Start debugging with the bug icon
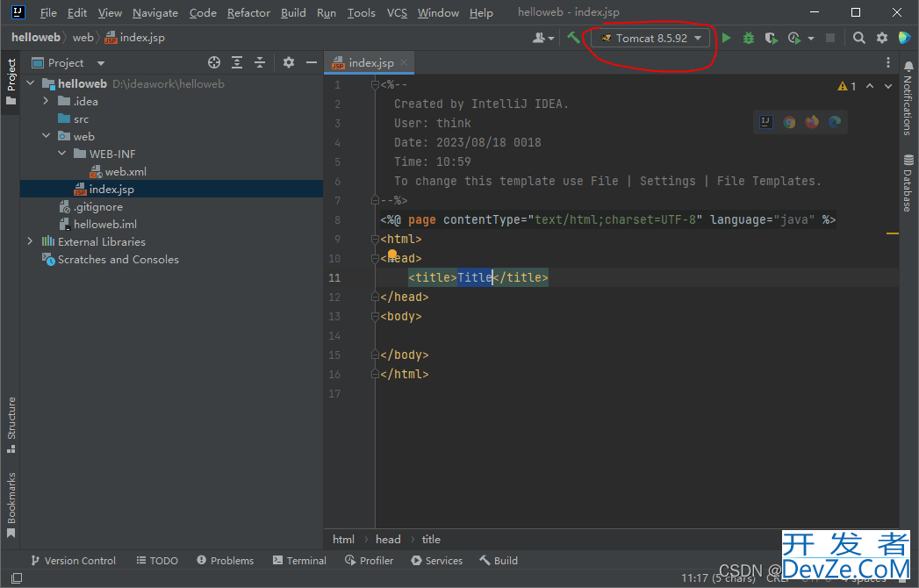This screenshot has height=588, width=919. pos(749,38)
